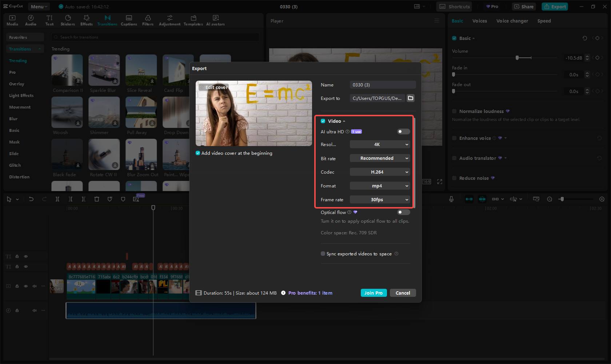The height and width of the screenshot is (364, 611).
Task: Open the Menu dropdown in the title bar
Action: [x=39, y=6]
